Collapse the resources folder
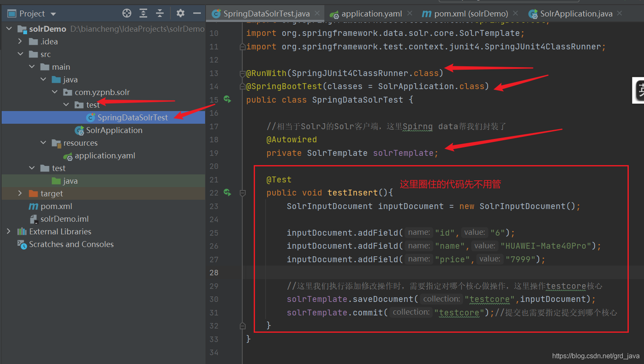 point(43,143)
